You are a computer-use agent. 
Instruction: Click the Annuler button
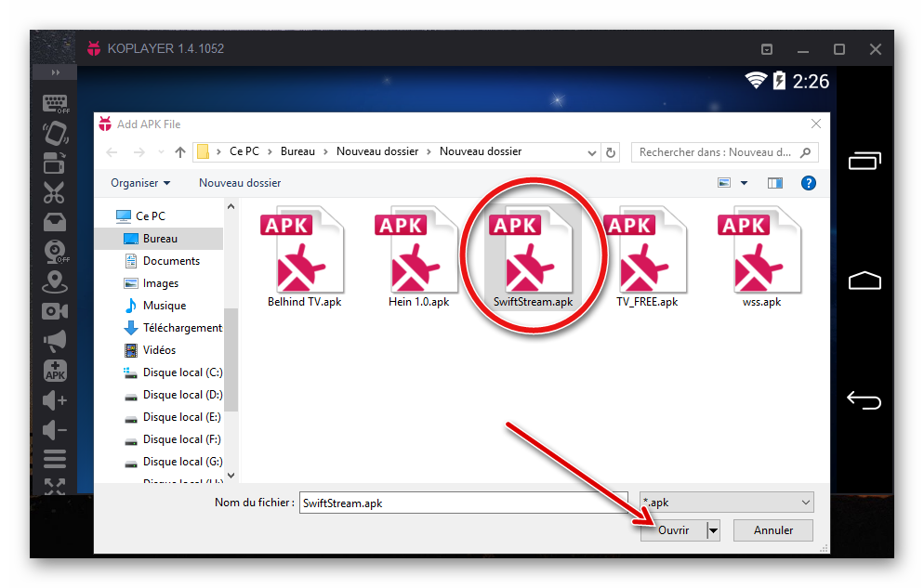[x=773, y=530]
